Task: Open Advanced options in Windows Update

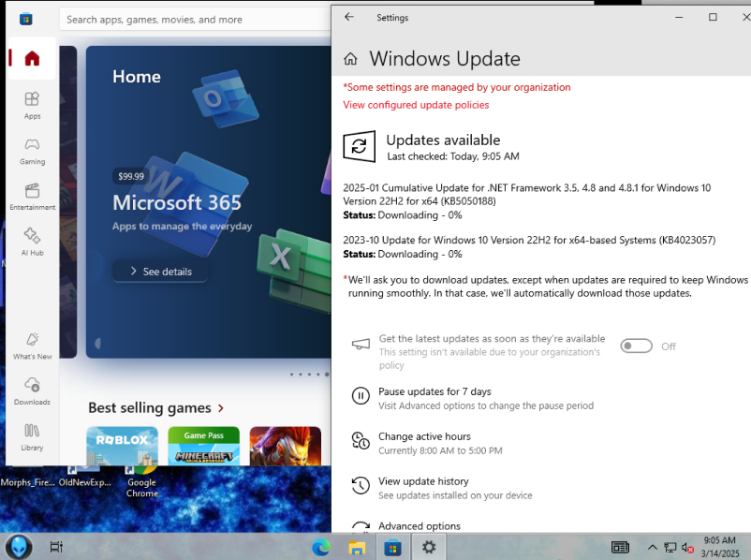Action: 420,526
